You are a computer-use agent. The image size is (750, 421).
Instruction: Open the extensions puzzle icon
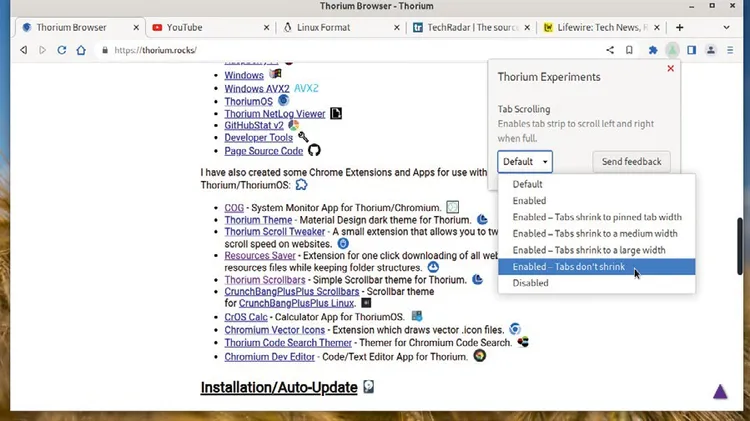(x=653, y=50)
